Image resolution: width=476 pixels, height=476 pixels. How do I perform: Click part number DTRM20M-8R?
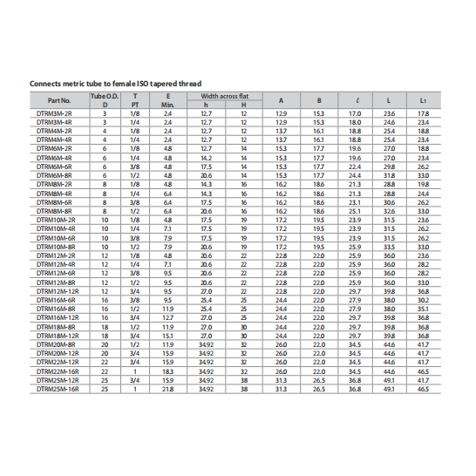tap(56, 345)
